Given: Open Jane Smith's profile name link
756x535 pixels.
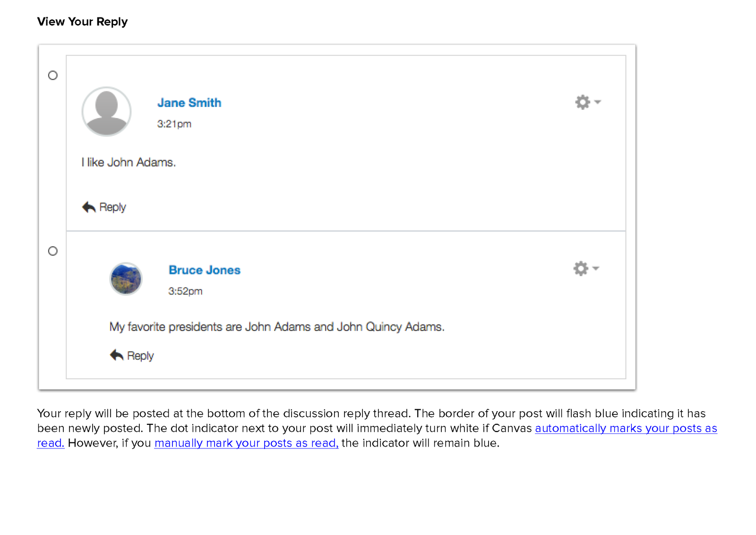Looking at the screenshot, I should 189,103.
